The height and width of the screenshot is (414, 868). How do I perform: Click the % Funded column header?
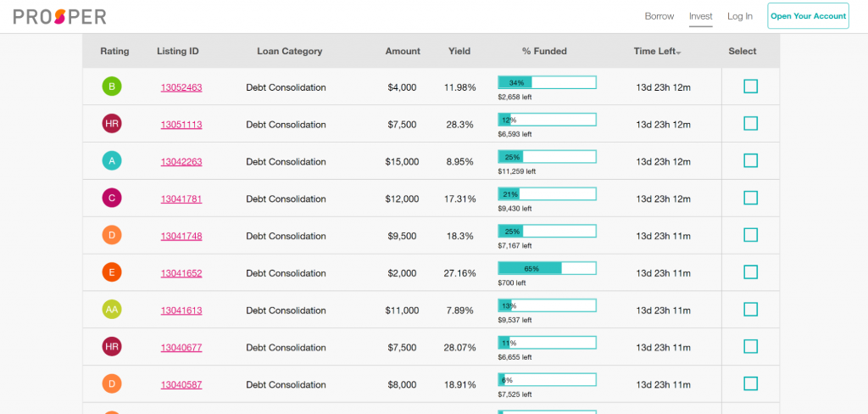click(545, 51)
